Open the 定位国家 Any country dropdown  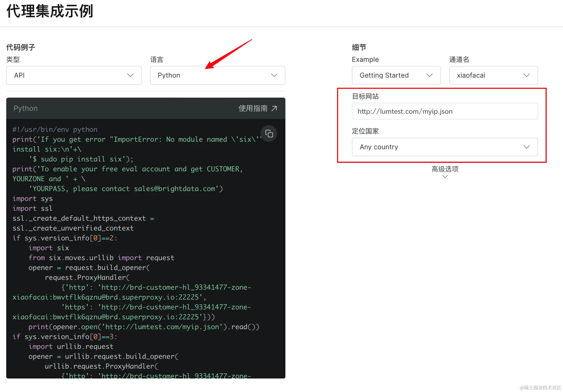coord(445,147)
